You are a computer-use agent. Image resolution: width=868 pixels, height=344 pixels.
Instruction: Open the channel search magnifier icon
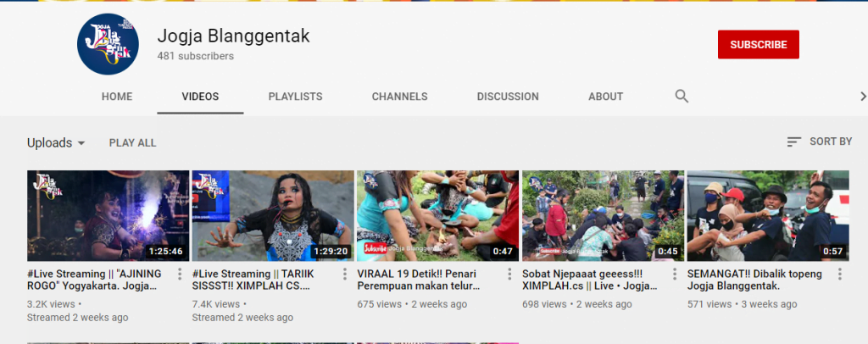tap(682, 97)
